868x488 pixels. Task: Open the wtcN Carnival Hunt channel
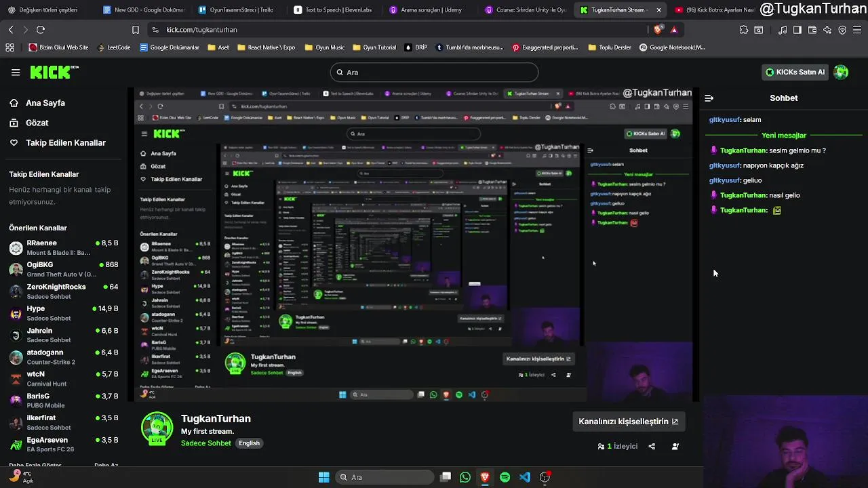click(64, 379)
